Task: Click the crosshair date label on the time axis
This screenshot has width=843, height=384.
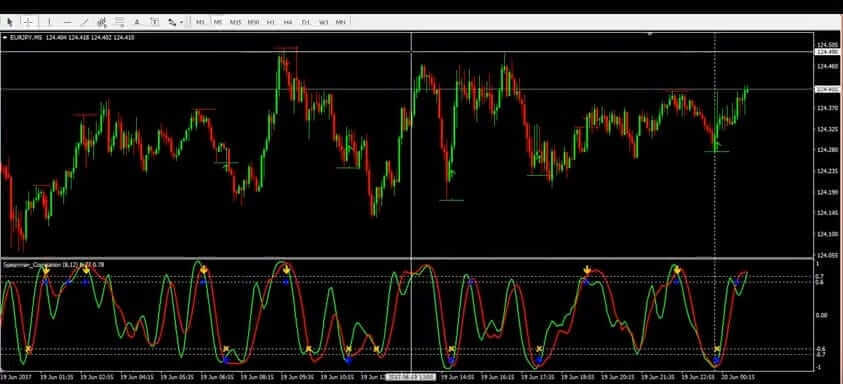Action: pyautogui.click(x=411, y=377)
